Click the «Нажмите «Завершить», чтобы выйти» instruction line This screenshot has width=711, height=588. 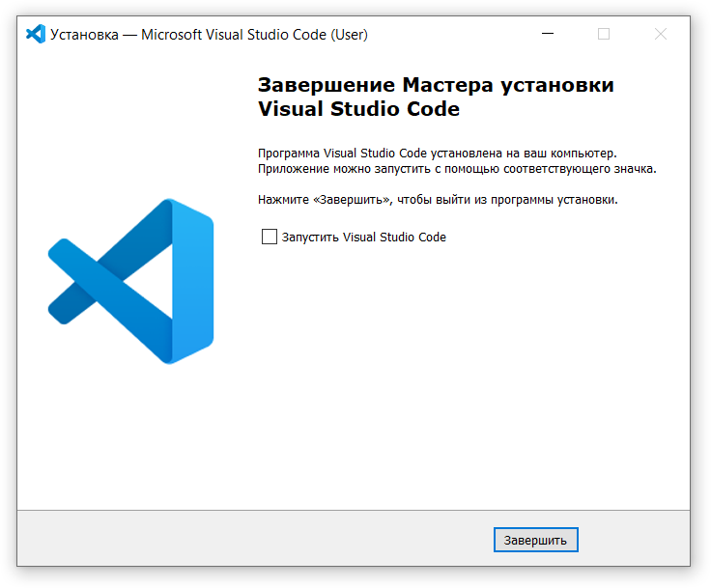tap(437, 200)
